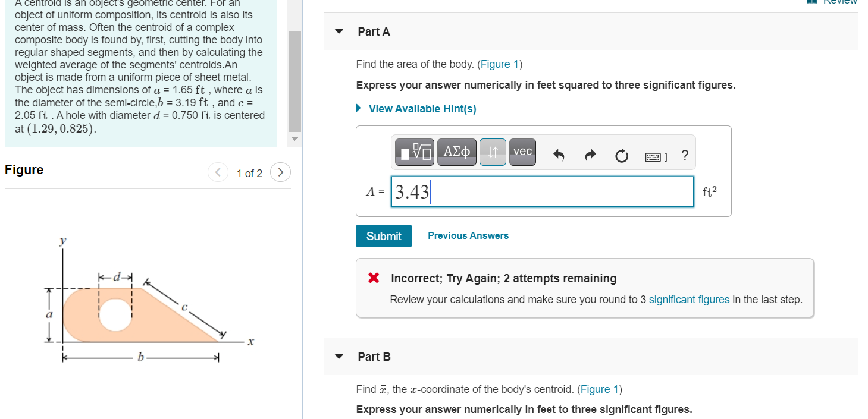Open the Previous Answers link
The image size is (868, 419).
(x=468, y=236)
